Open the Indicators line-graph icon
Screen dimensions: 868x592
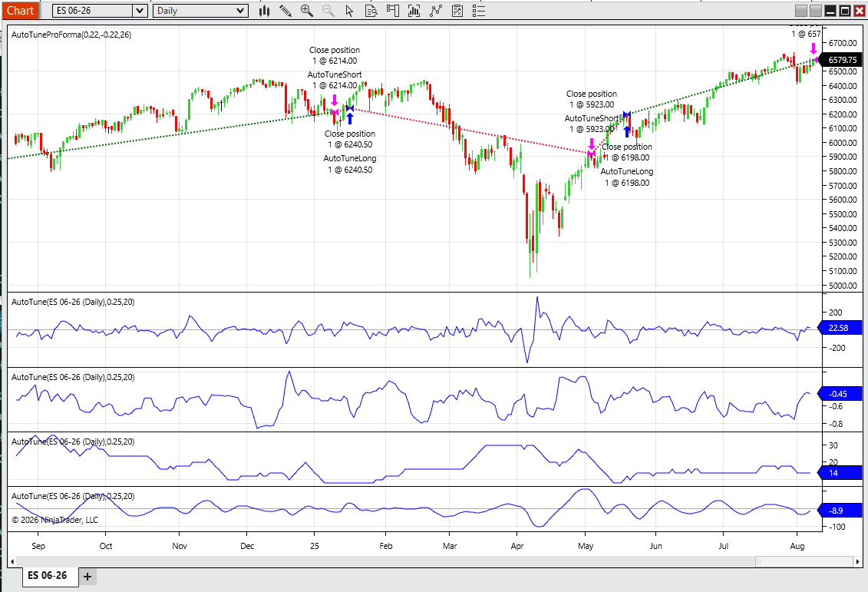pyautogui.click(x=436, y=11)
